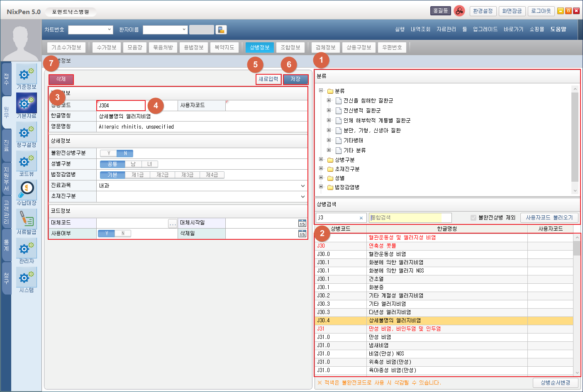Open the 청구설정 sidebar icon

27,133
